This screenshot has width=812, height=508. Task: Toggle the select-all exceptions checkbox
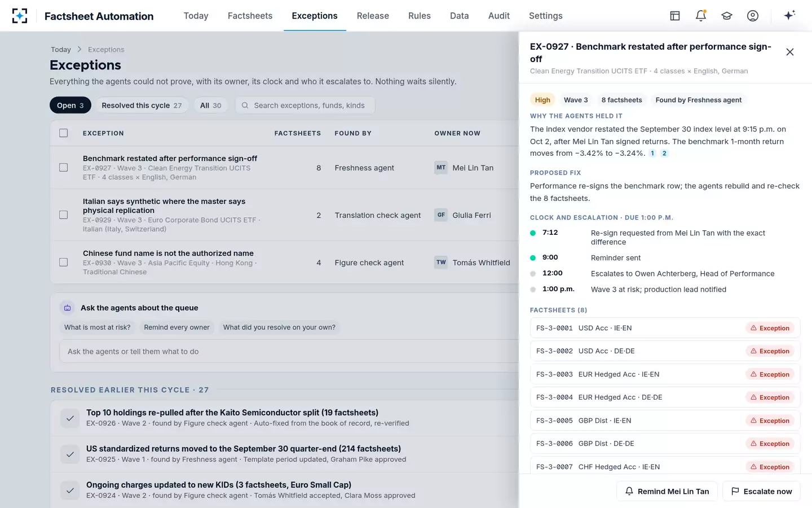pos(64,133)
